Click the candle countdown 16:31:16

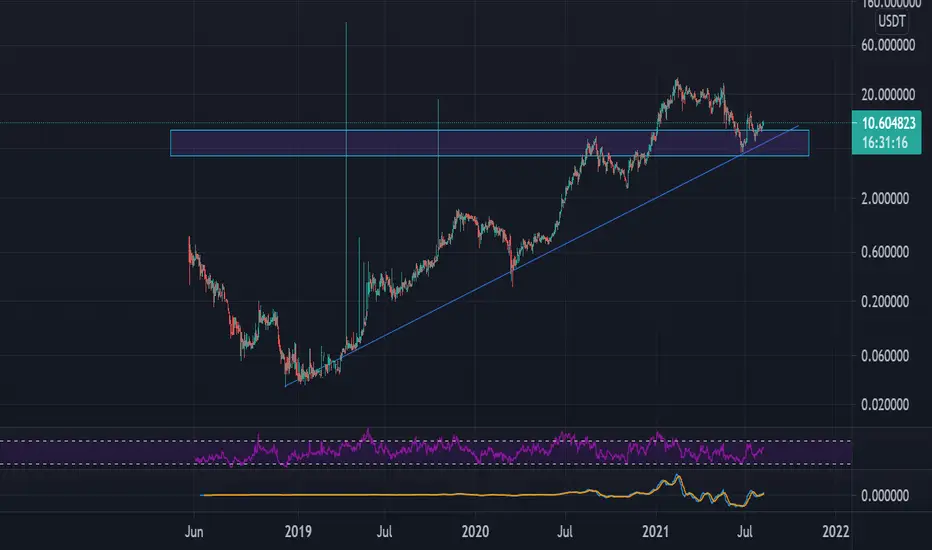[x=885, y=143]
